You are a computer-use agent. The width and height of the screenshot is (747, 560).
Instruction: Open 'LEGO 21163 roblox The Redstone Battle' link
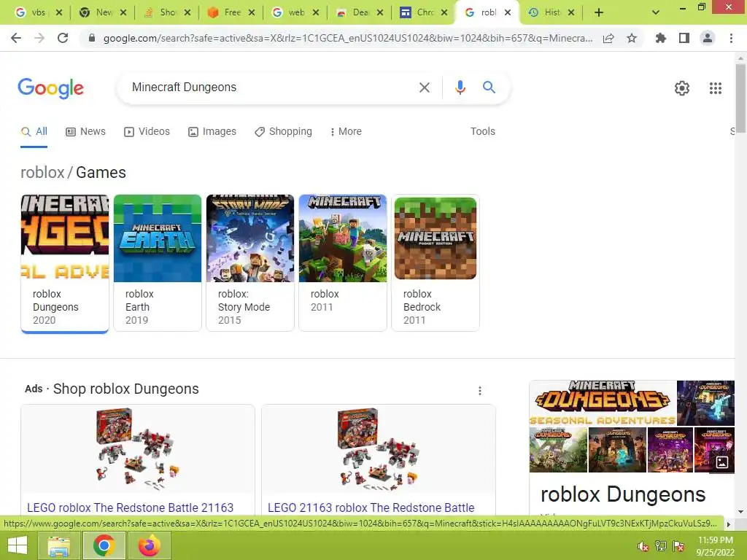tap(371, 507)
